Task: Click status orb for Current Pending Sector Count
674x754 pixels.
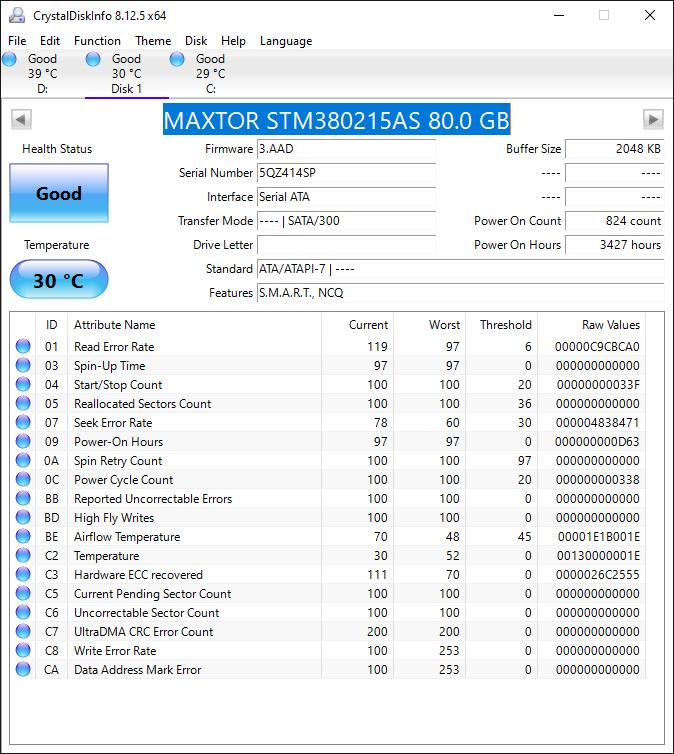Action: tap(23, 593)
